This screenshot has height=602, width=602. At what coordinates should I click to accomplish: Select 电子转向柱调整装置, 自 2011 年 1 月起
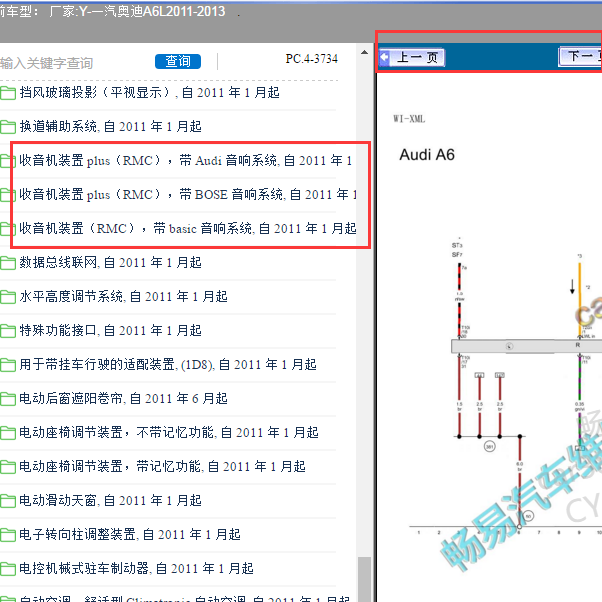pos(130,534)
